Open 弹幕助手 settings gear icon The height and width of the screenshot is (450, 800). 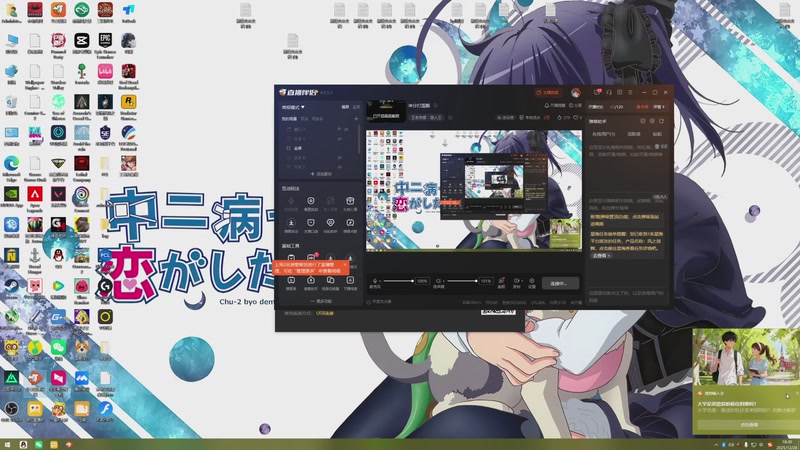coord(652,121)
